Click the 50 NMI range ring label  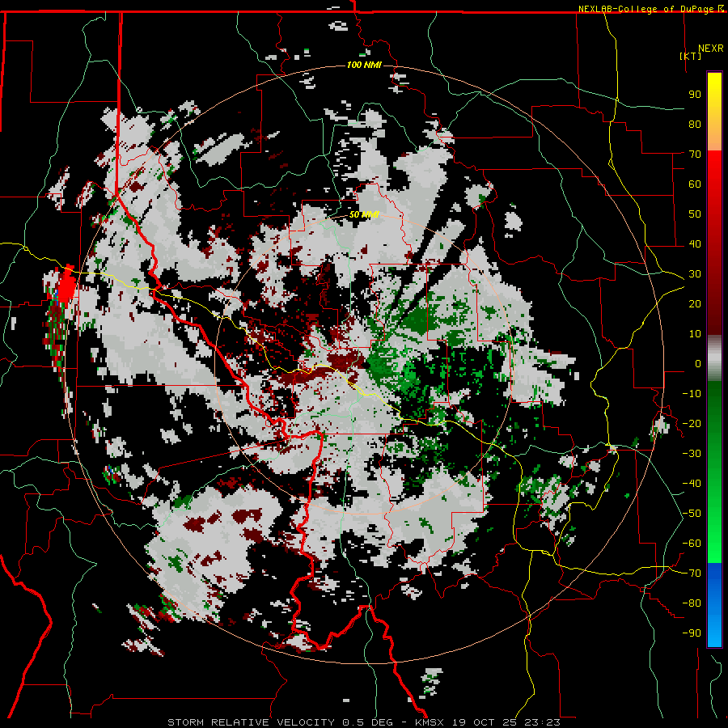(x=364, y=214)
